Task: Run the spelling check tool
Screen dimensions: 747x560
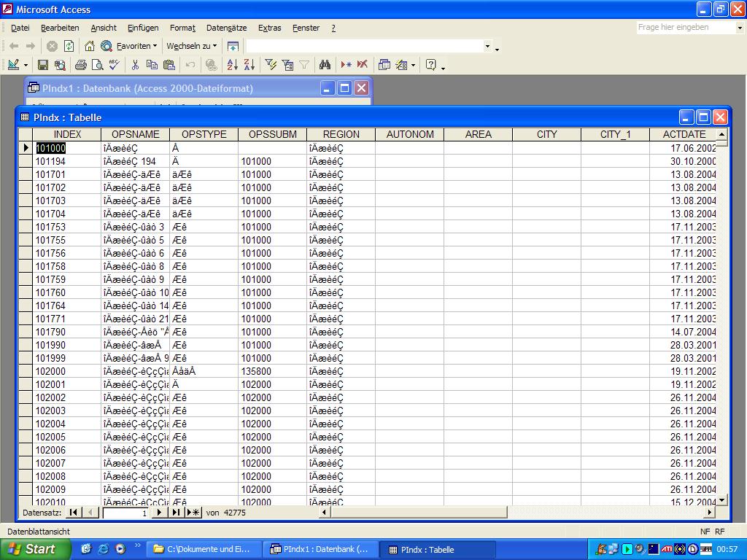Action: [x=114, y=65]
